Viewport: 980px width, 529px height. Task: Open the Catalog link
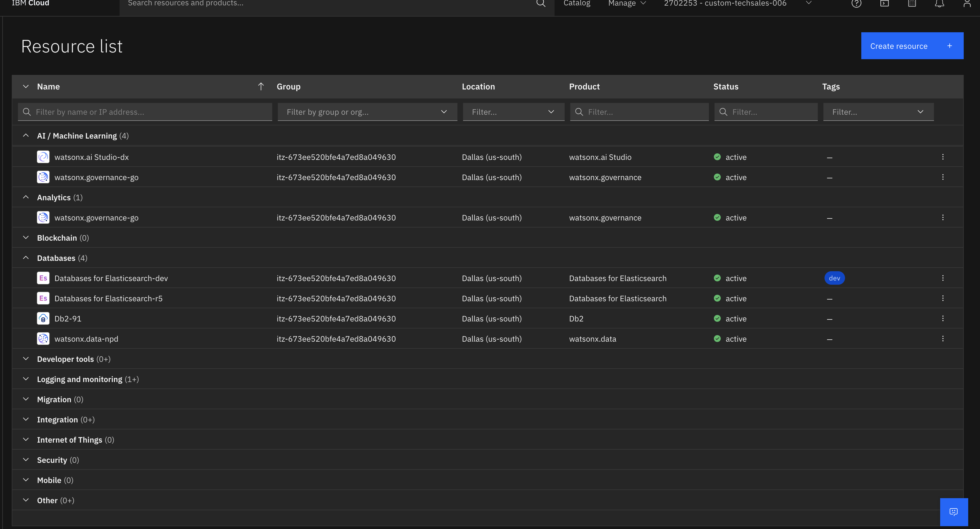577,3
